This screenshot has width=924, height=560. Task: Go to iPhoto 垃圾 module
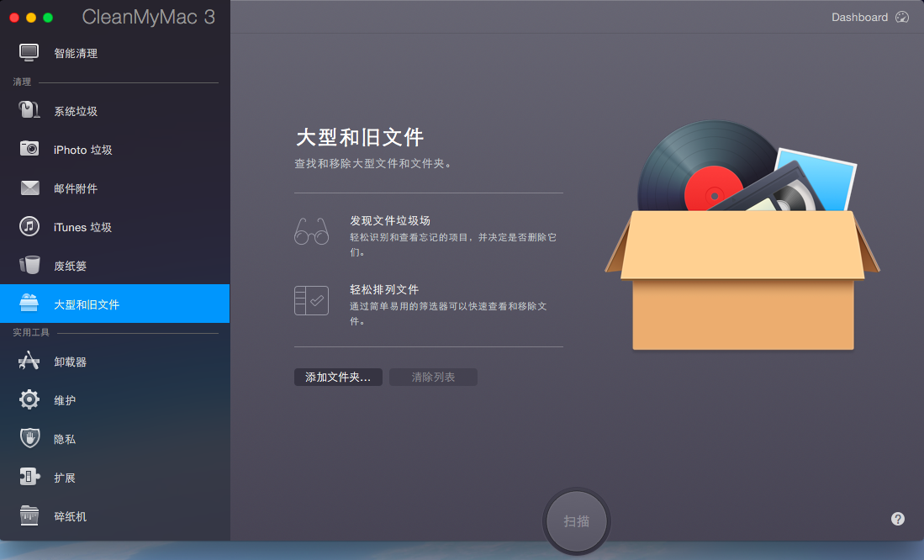click(x=115, y=150)
